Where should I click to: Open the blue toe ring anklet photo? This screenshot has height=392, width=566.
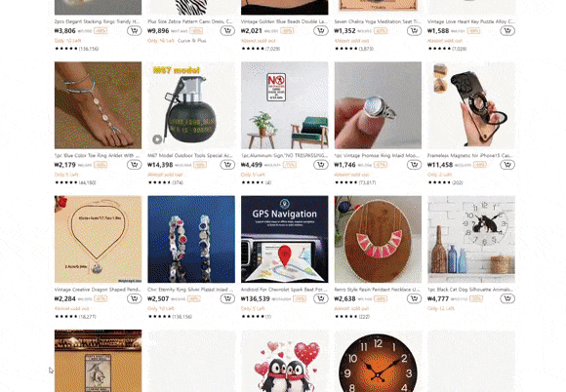pos(98,105)
